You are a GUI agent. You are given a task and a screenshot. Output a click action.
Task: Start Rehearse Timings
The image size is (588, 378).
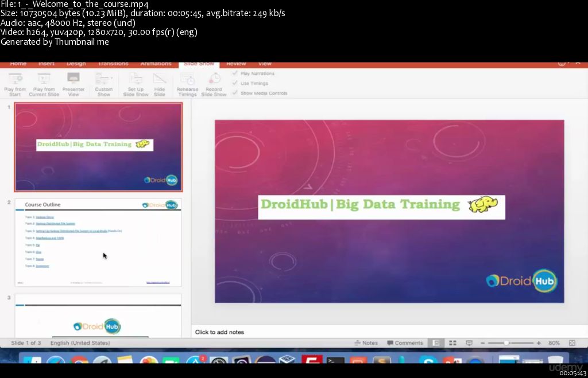188,85
